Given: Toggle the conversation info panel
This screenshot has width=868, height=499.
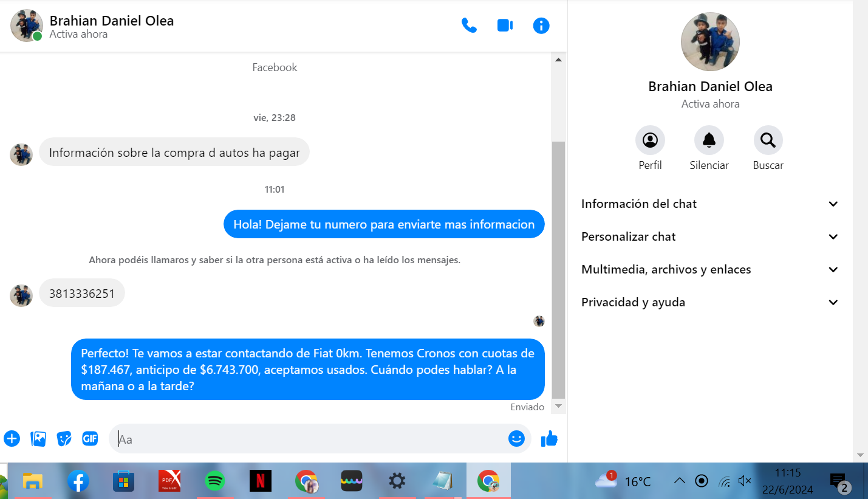Looking at the screenshot, I should pyautogui.click(x=541, y=26).
